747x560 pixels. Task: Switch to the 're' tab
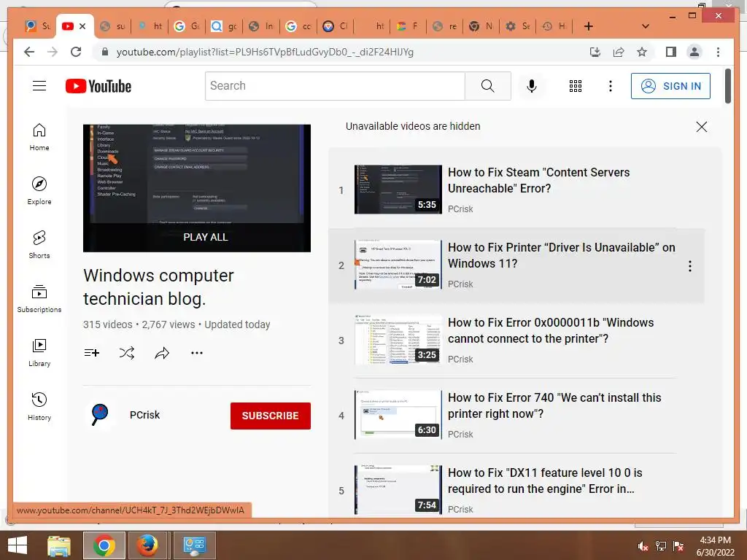(444, 26)
